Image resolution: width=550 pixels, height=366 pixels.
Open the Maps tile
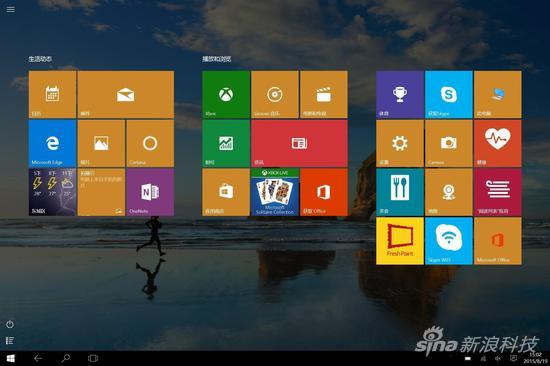(x=449, y=192)
